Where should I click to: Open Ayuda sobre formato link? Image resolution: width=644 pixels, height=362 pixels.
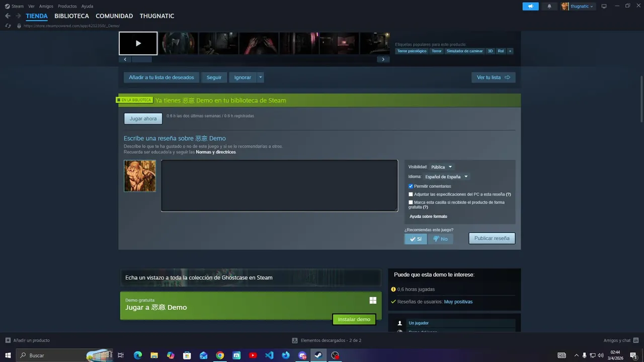(428, 217)
